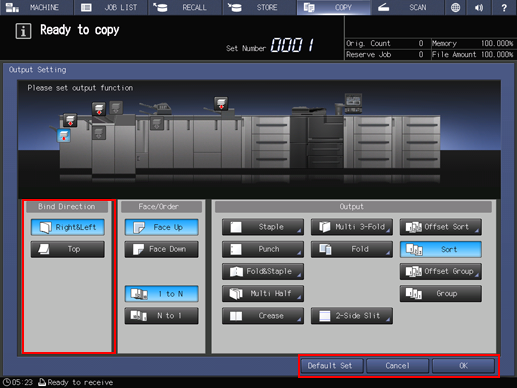The image size is (517, 388).
Task: Select Face Down output
Action: coord(162,249)
